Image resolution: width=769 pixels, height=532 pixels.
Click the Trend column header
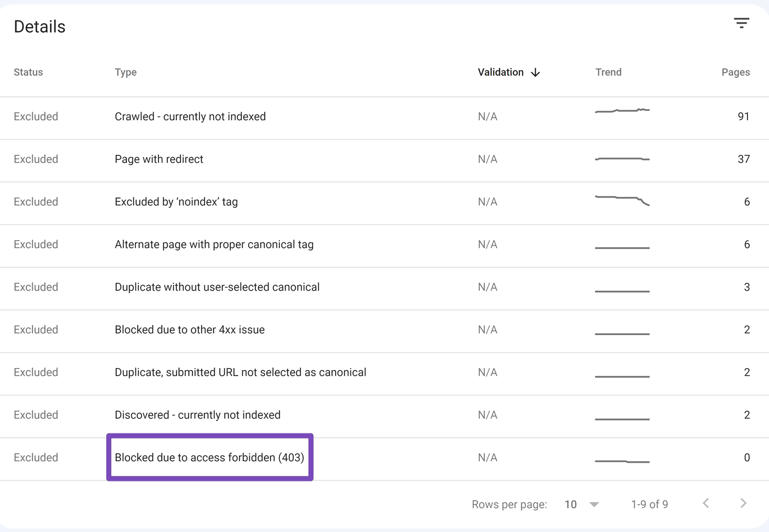tap(609, 72)
